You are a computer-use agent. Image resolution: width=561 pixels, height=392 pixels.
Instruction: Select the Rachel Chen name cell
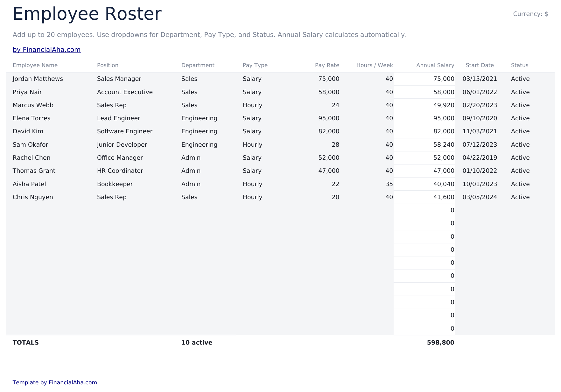[x=48, y=158]
